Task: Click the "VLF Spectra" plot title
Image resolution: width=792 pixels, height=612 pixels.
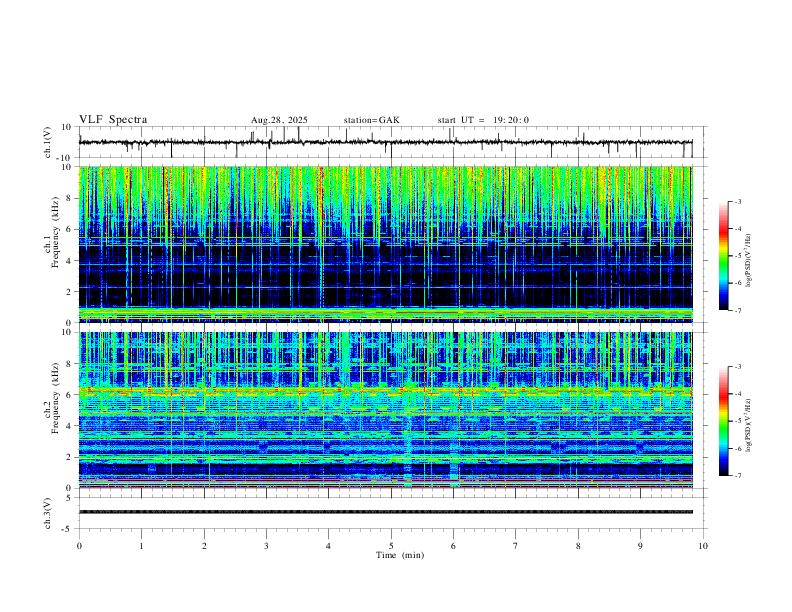Action: click(x=113, y=120)
